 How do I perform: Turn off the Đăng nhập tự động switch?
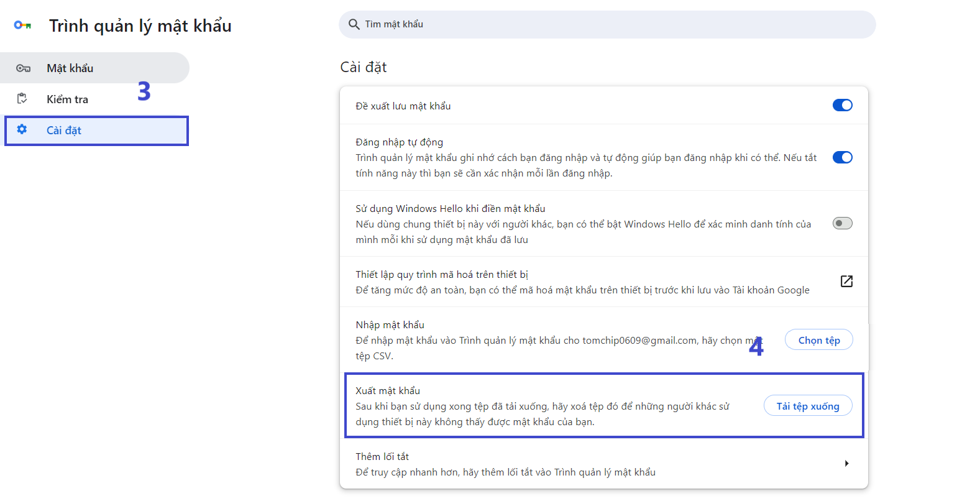click(843, 157)
